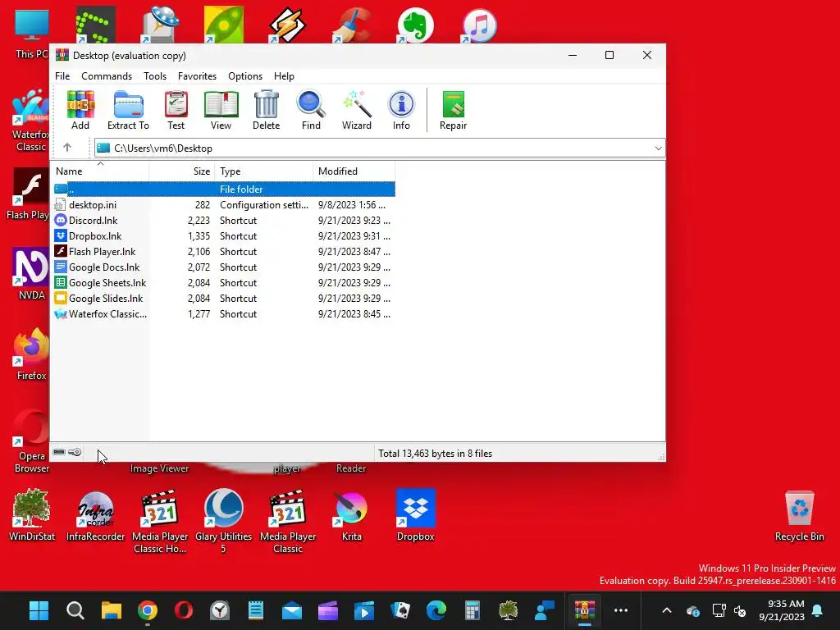Open clock showing 9:35 AM
The height and width of the screenshot is (630, 840).
[x=782, y=610]
